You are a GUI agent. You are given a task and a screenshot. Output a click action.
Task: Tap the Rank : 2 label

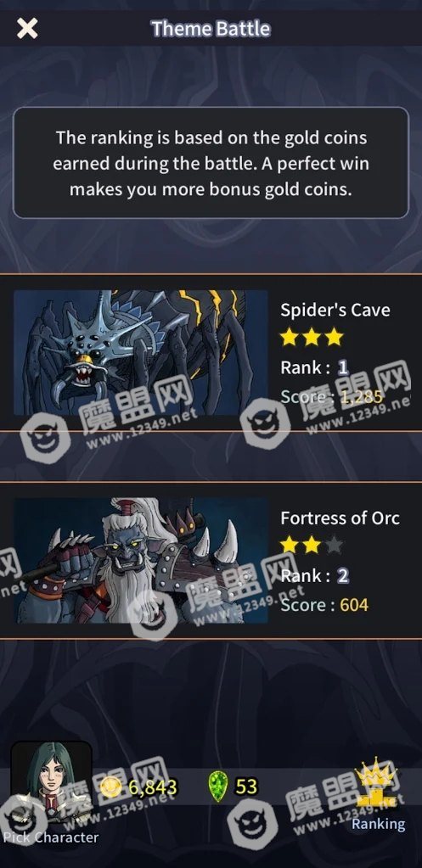click(x=314, y=576)
